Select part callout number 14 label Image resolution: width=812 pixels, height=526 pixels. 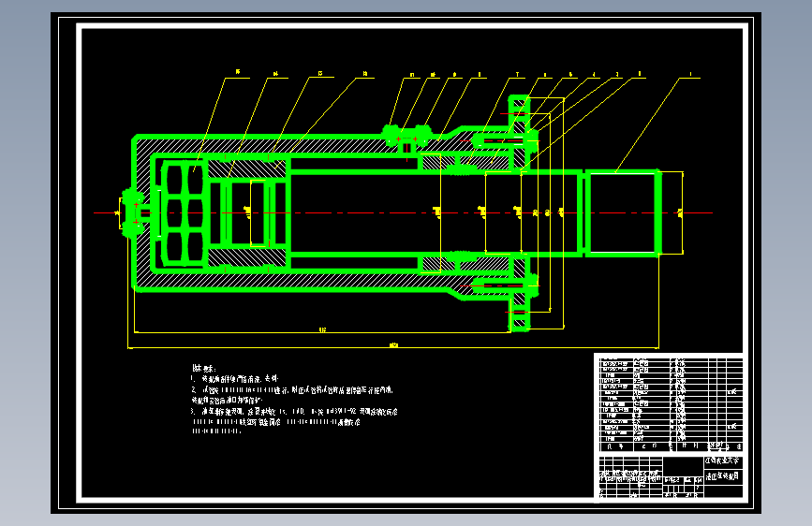275,74
